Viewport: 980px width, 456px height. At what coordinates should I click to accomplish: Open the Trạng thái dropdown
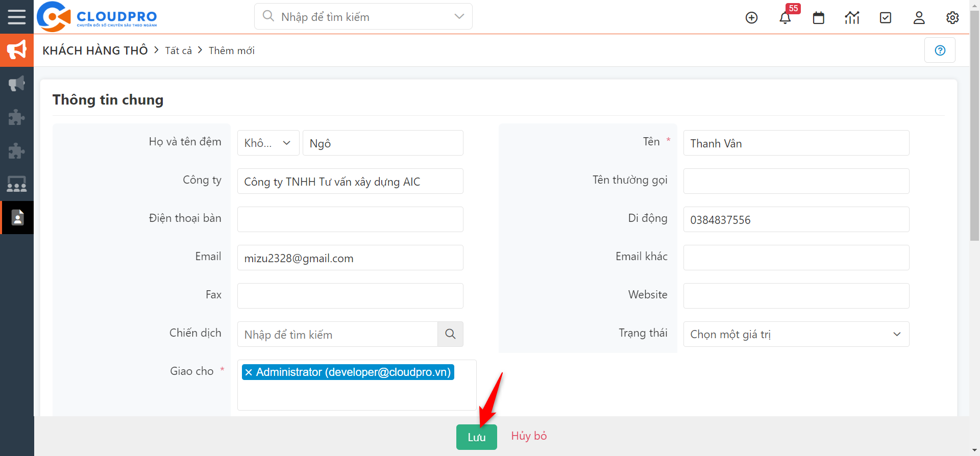pyautogui.click(x=796, y=334)
